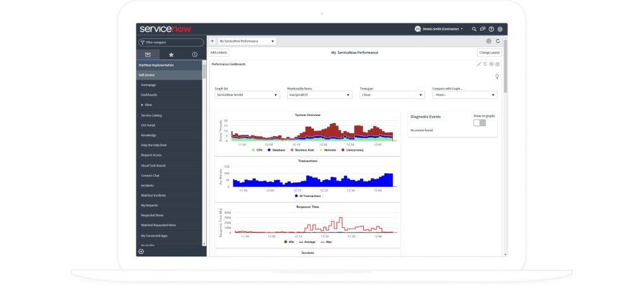Switch to Favorites star tab
The height and width of the screenshot is (285, 644).
(171, 54)
